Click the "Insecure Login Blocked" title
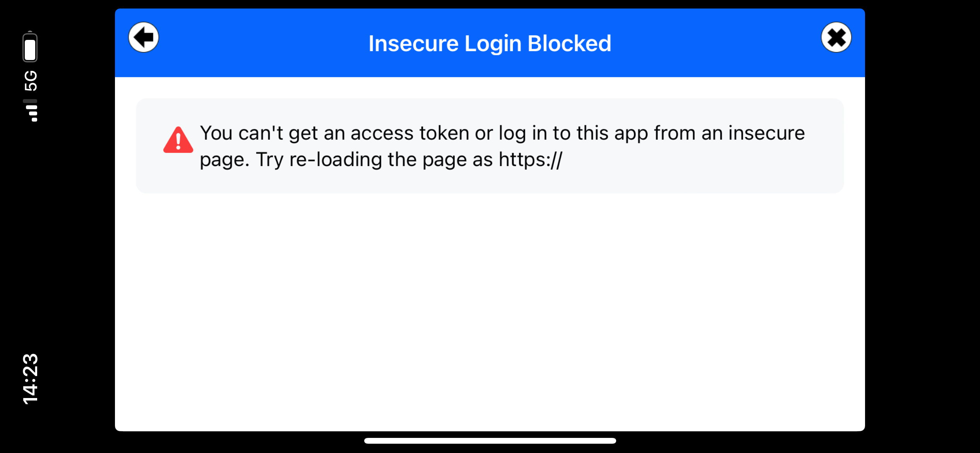The image size is (980, 453). point(490,43)
